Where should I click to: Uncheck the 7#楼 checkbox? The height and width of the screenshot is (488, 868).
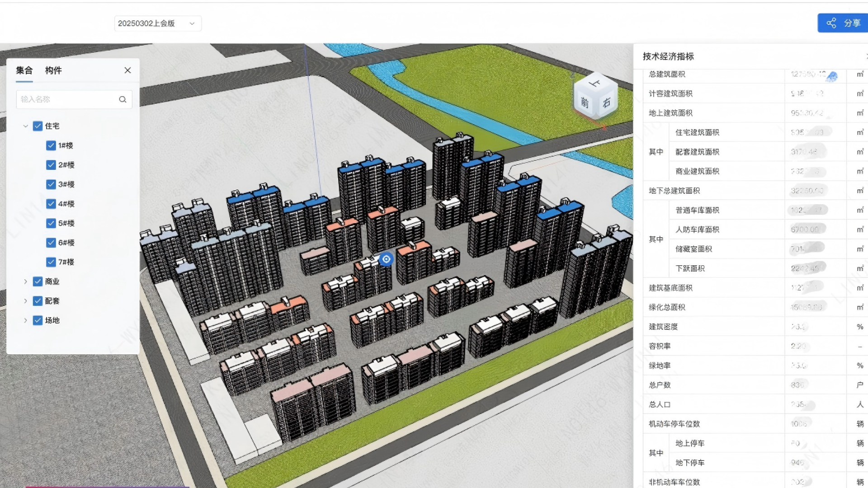tap(51, 262)
